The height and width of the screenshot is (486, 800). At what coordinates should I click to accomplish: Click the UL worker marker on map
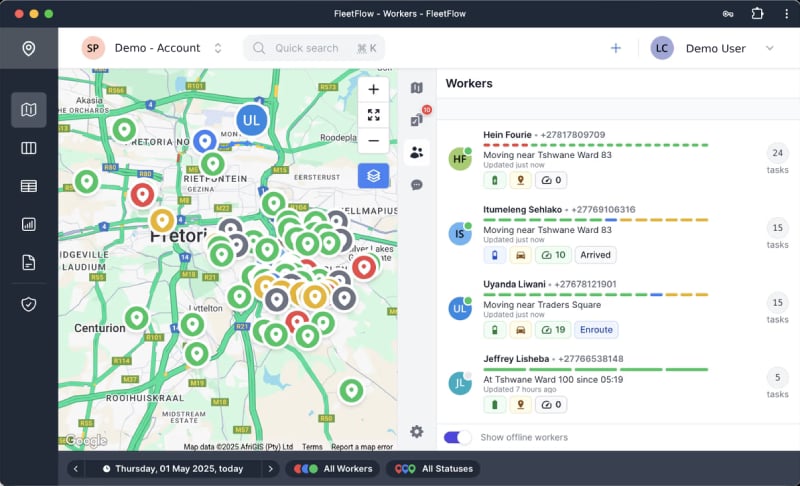point(251,120)
